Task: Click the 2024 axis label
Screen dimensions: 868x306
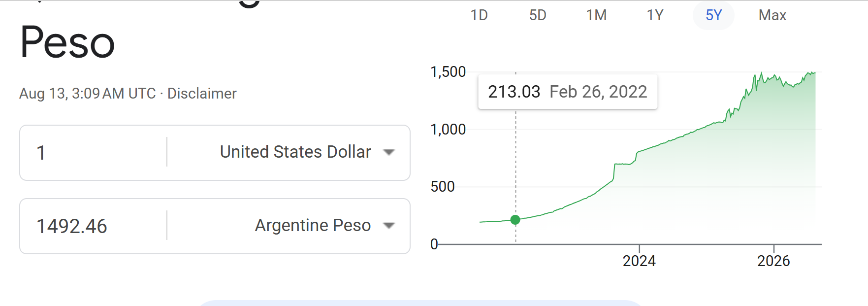Action: (639, 261)
